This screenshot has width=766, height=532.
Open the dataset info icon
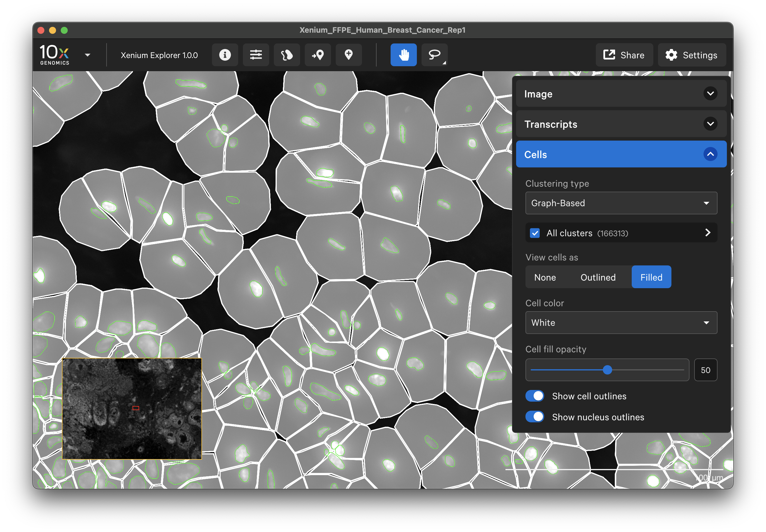[x=225, y=55]
